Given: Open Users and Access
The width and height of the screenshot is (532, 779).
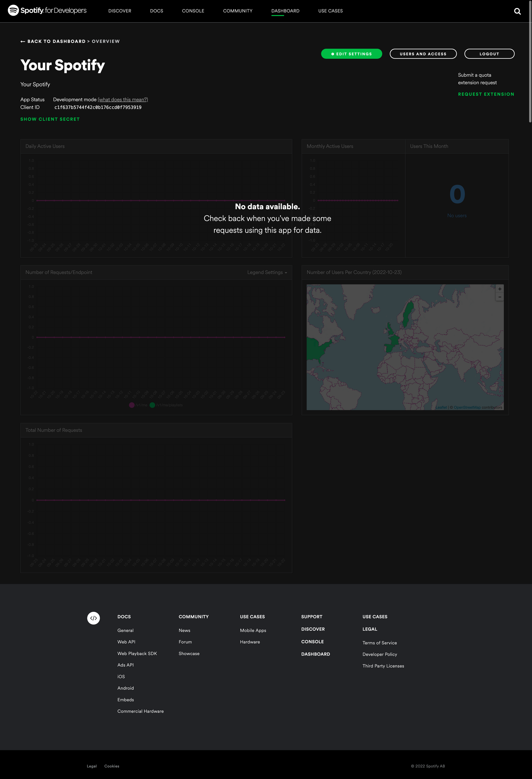Looking at the screenshot, I should pos(423,54).
